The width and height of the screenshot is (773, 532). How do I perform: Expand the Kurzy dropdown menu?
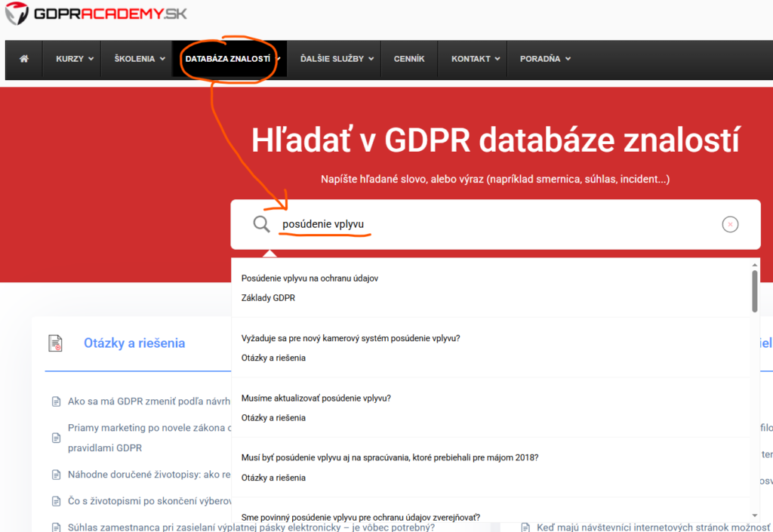coord(74,59)
